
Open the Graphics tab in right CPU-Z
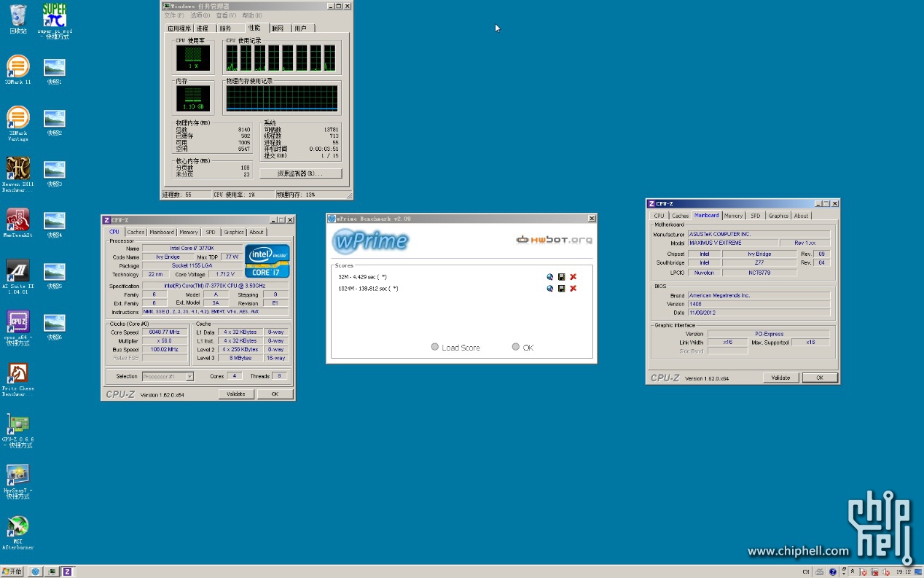coord(778,216)
